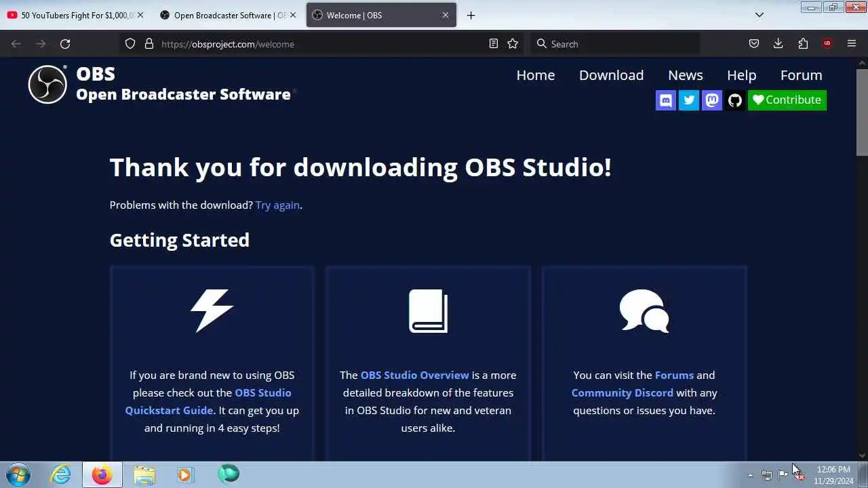Click the Firefox Search box
868x488 pixels.
(x=616, y=43)
